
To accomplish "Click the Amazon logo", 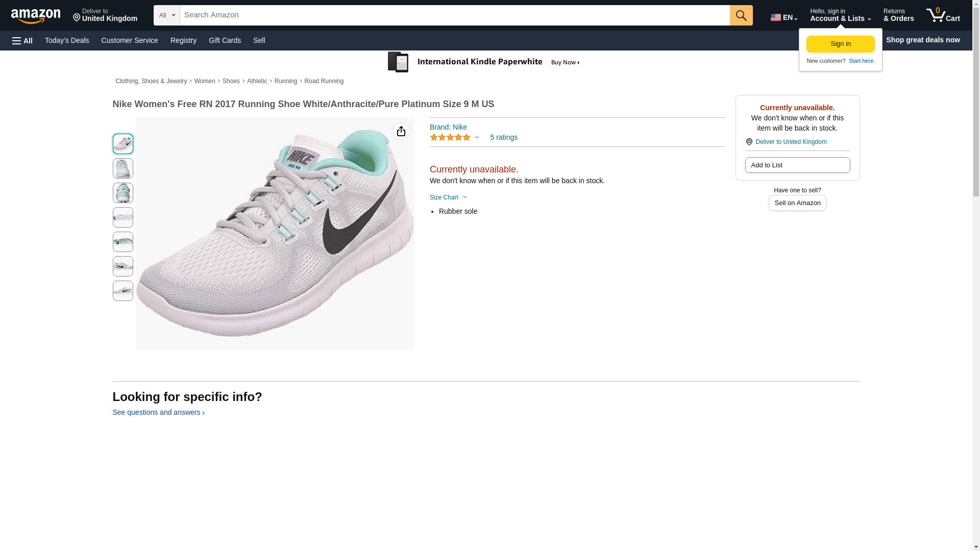I will point(36,16).
